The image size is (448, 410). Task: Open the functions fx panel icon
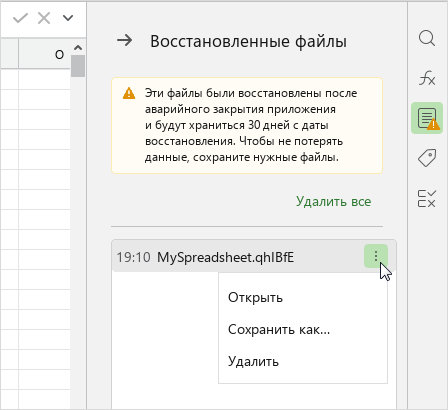[x=427, y=79]
